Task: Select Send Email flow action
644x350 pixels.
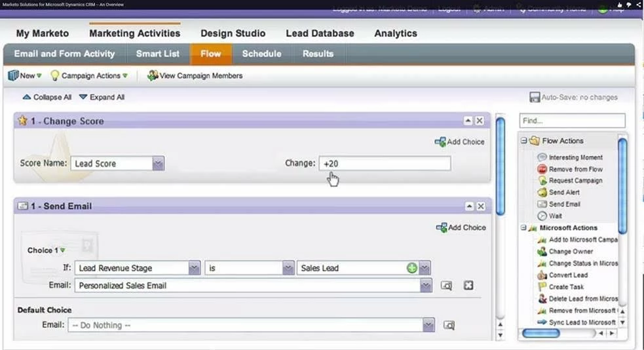Action: pos(559,204)
